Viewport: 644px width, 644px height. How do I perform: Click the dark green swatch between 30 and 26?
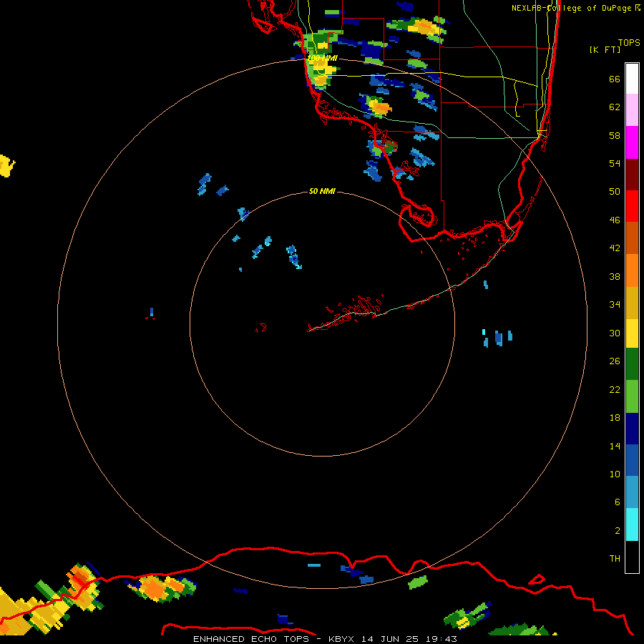(x=632, y=364)
